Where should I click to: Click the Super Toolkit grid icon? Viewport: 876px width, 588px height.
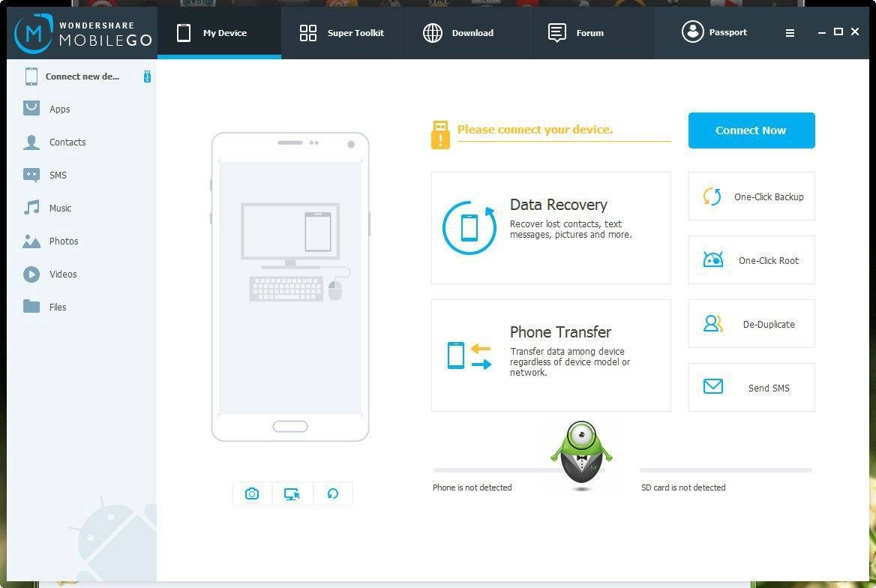coord(307,33)
